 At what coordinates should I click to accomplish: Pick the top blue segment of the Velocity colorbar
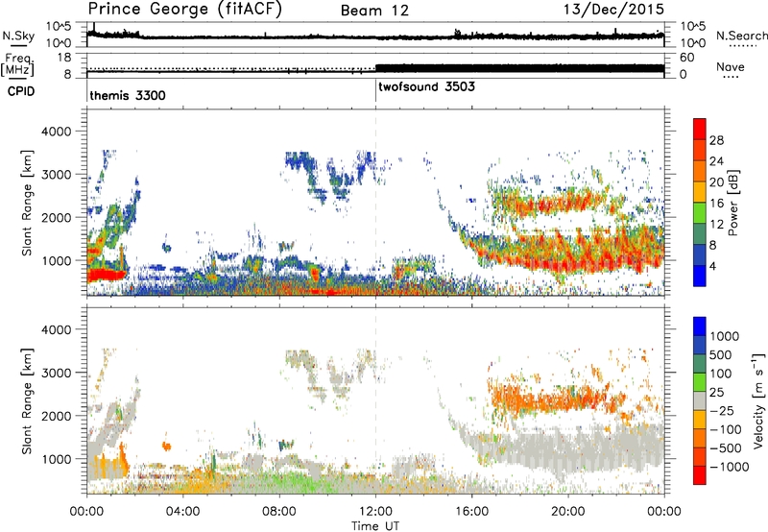[x=700, y=326]
